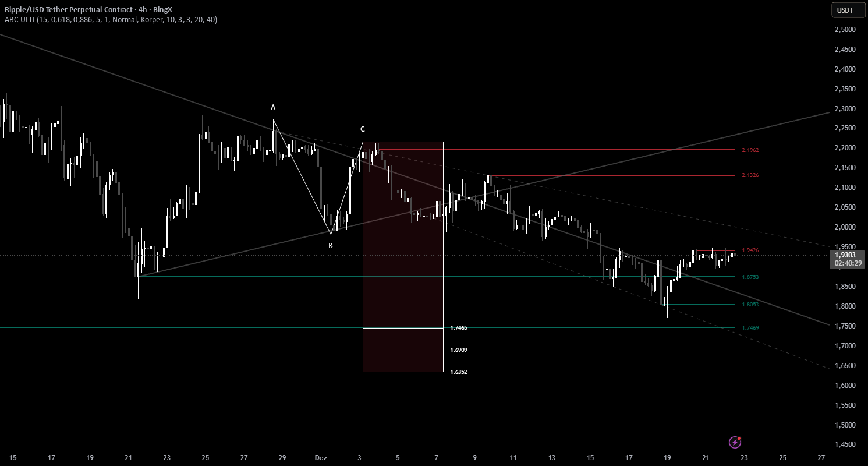This screenshot has height=466, width=868.
Task: Select the ABC-ULTI indicator legend
Action: [x=111, y=20]
